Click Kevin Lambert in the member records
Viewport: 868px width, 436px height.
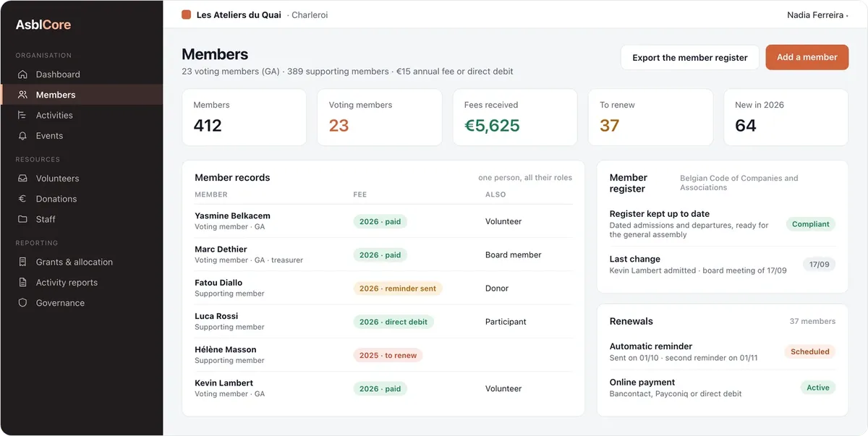tap(224, 383)
